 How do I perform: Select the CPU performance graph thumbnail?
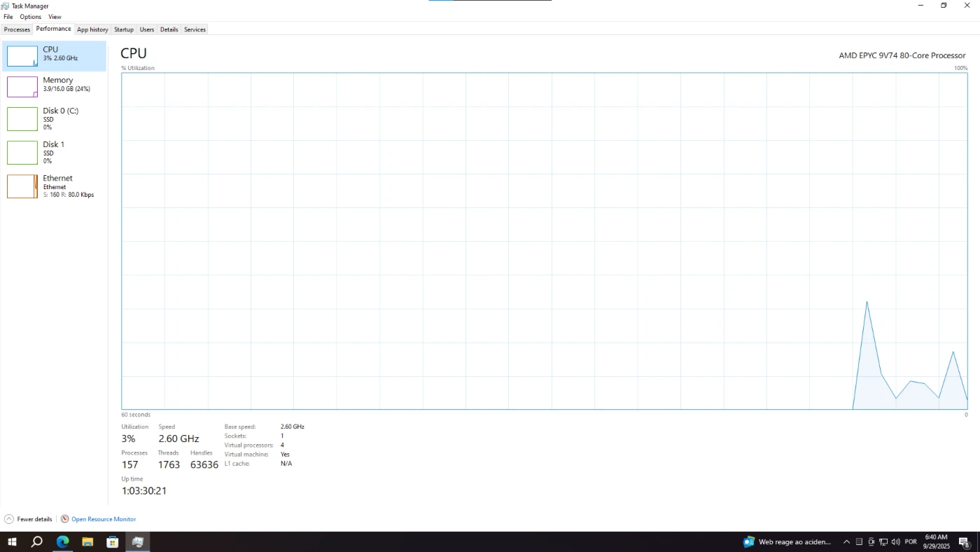coord(22,56)
